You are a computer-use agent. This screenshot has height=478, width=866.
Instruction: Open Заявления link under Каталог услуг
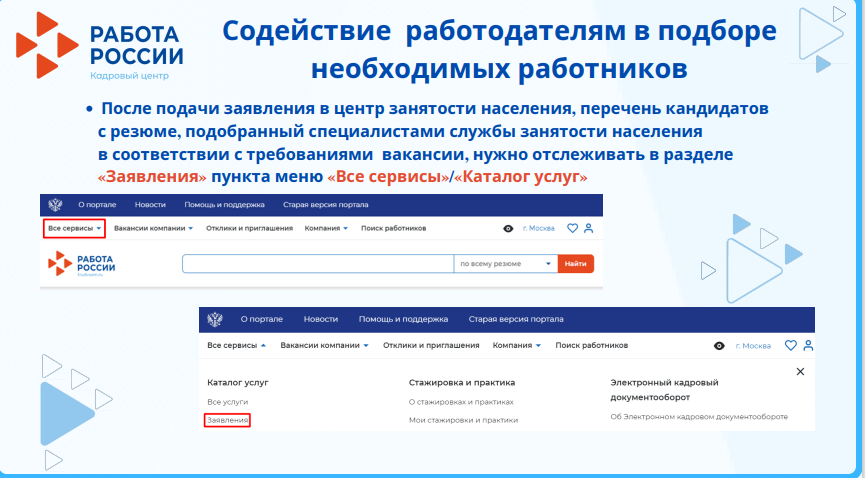tap(228, 421)
